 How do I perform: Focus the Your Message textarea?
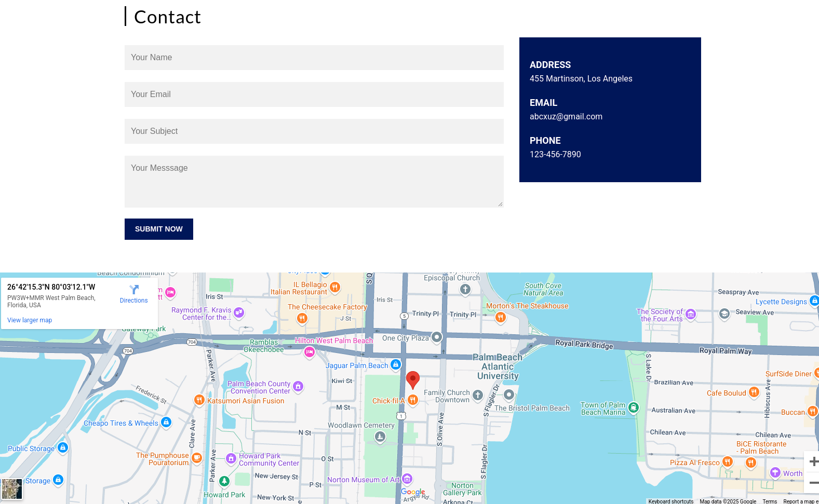point(314,182)
